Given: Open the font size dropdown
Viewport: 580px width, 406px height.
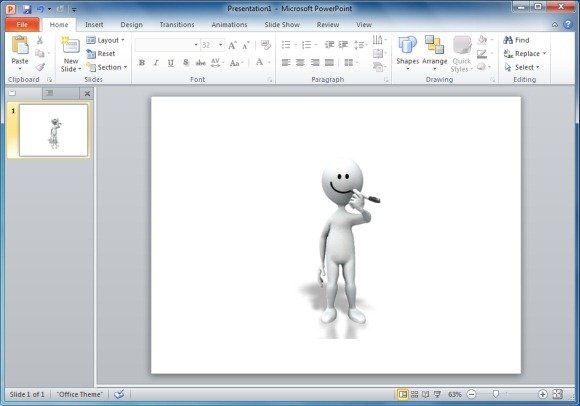Looking at the screenshot, I should [221, 45].
